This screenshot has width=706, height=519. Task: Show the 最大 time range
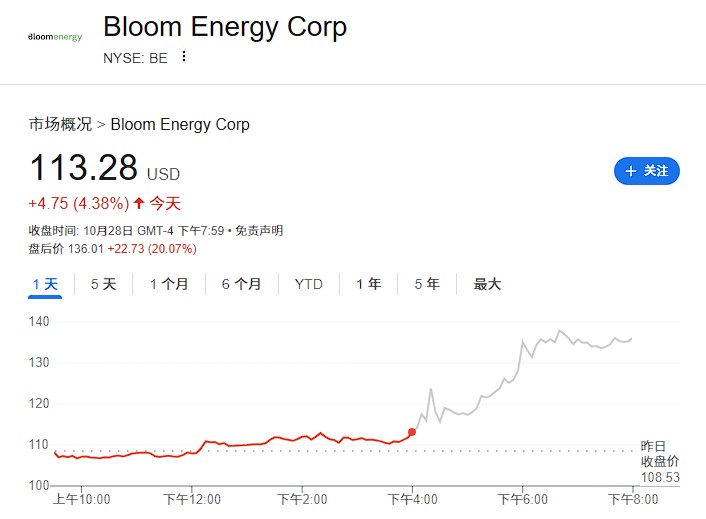487,284
